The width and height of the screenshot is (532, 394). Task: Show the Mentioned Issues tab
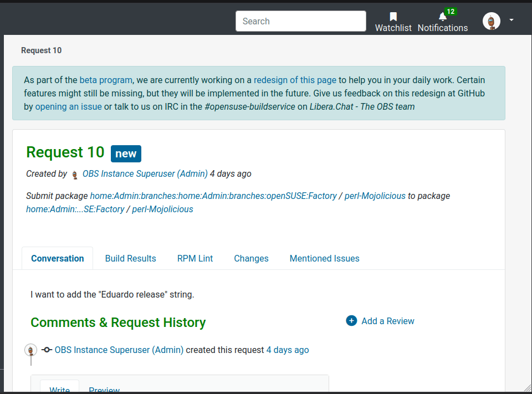[324, 258]
